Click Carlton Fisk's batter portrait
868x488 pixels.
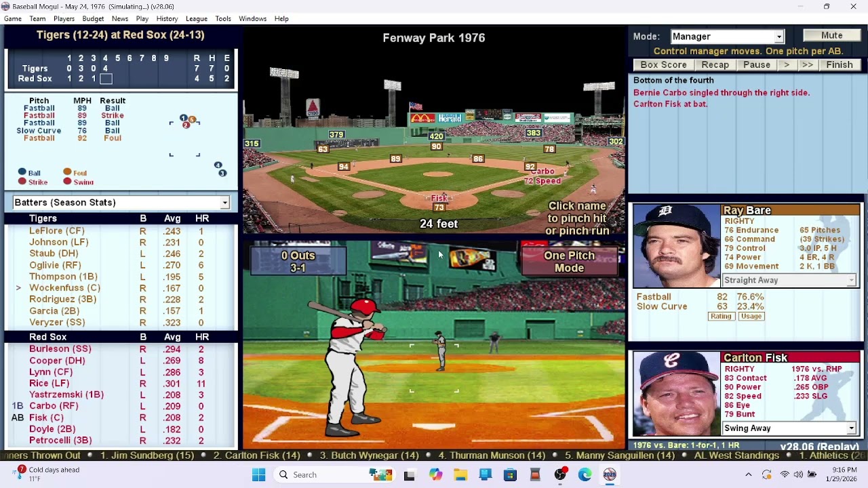tap(676, 394)
